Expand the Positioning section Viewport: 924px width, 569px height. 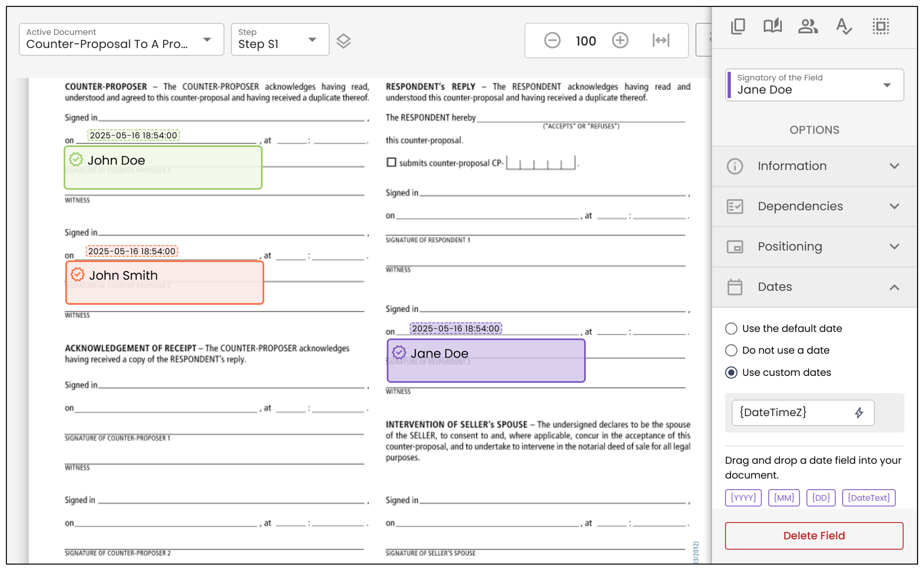[x=815, y=247]
